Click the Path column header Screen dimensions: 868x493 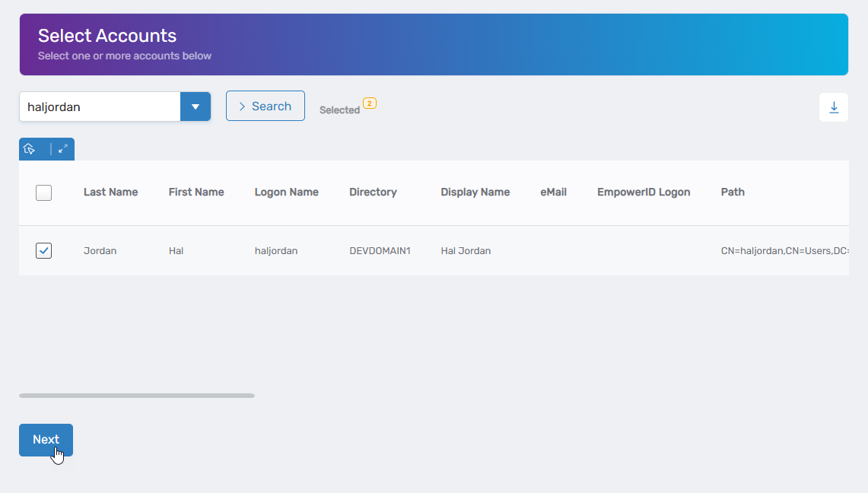tap(733, 192)
